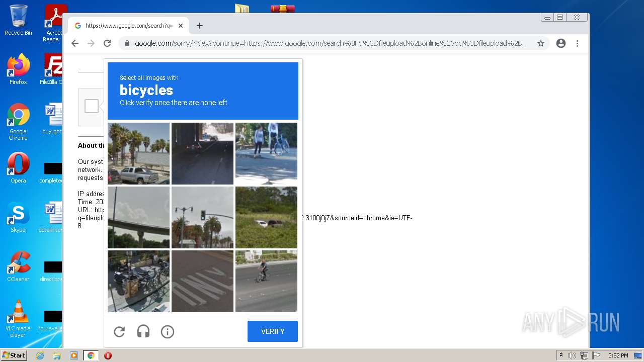This screenshot has width=644, height=362.
Task: Click the google.com/sorry address bar
Action: point(332,43)
